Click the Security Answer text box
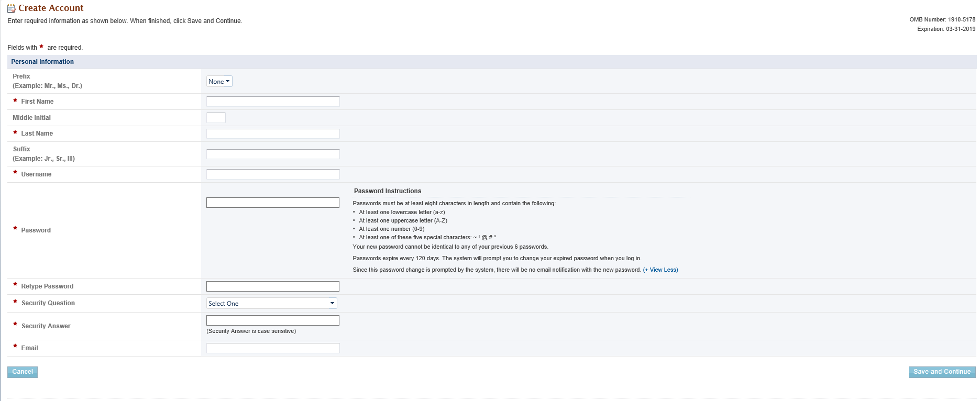 273,320
